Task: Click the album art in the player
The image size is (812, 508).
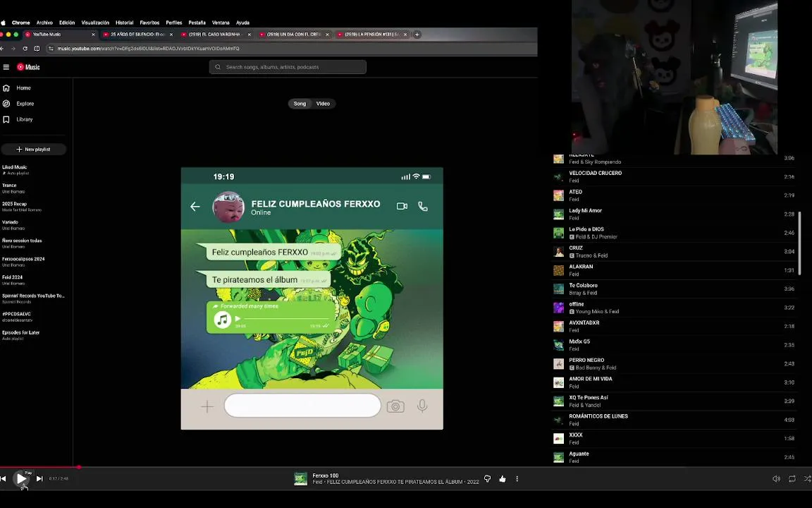Action: pyautogui.click(x=312, y=298)
